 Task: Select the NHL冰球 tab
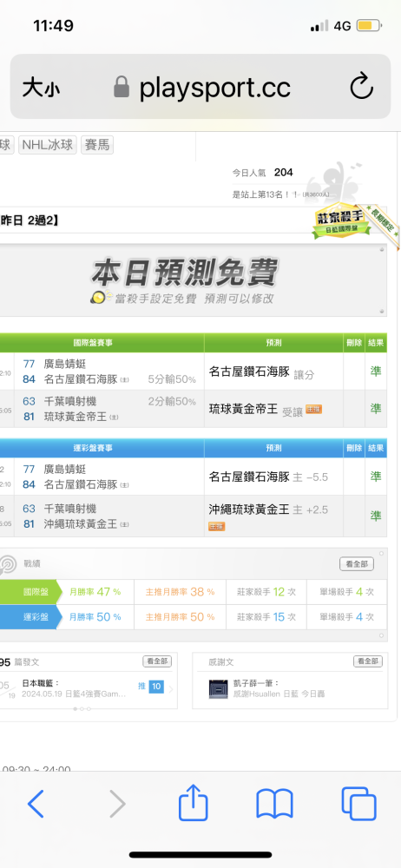[x=48, y=146]
